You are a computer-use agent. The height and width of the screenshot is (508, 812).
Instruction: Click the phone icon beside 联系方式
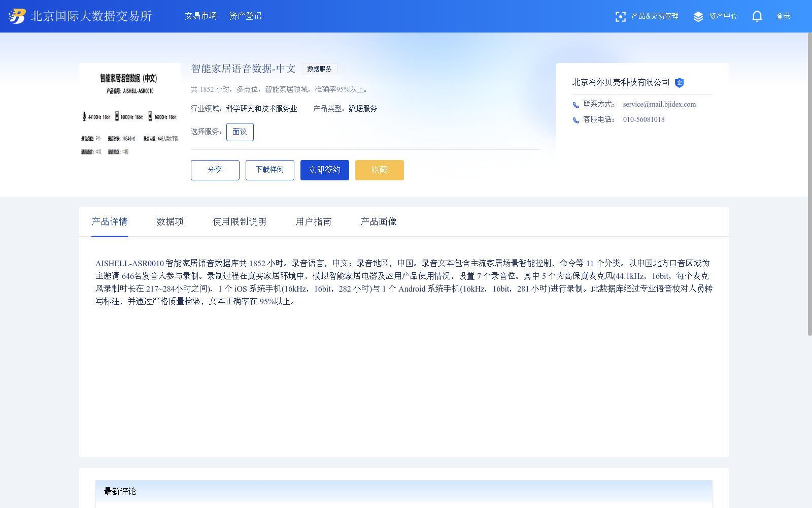click(x=576, y=105)
